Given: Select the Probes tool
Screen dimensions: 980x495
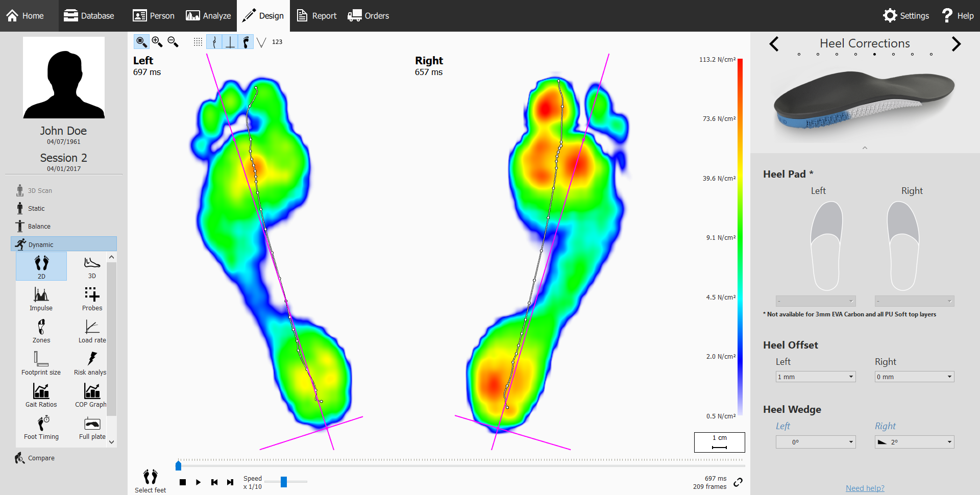Looking at the screenshot, I should 91,299.
